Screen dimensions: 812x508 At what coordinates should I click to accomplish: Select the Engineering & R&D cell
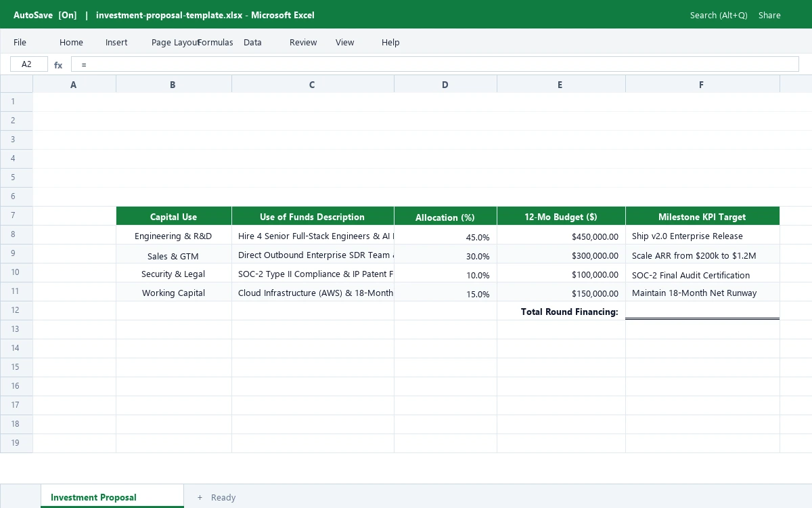click(173, 235)
